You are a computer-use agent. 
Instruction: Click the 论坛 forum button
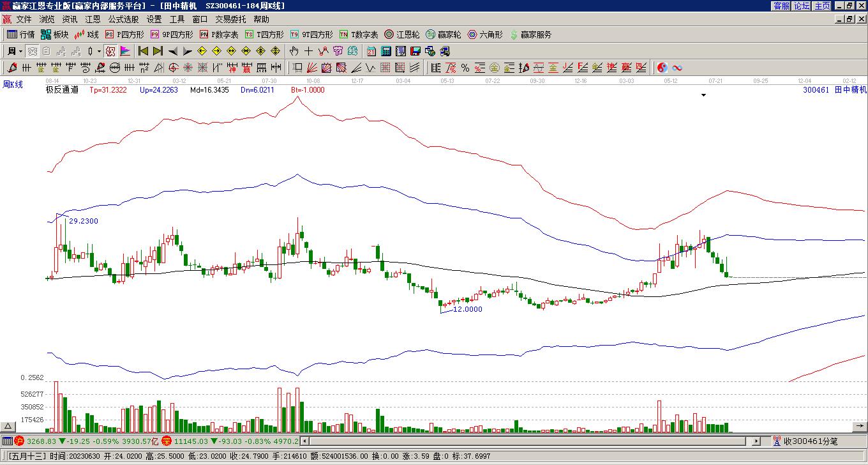coord(802,6)
